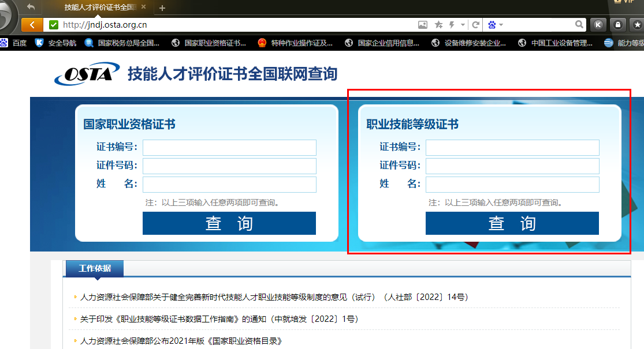Click the globe icon of 国家企业信用信息 bookmark

(x=349, y=43)
